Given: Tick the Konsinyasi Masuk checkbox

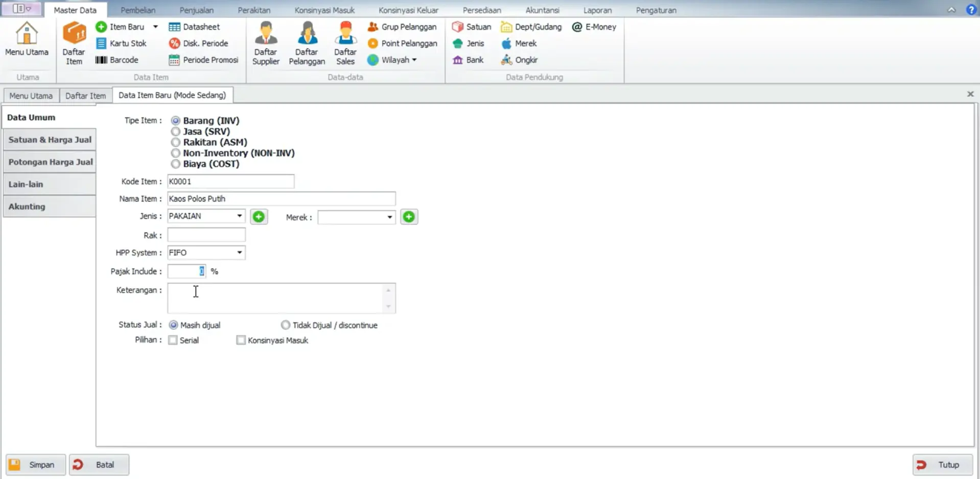Looking at the screenshot, I should [241, 340].
